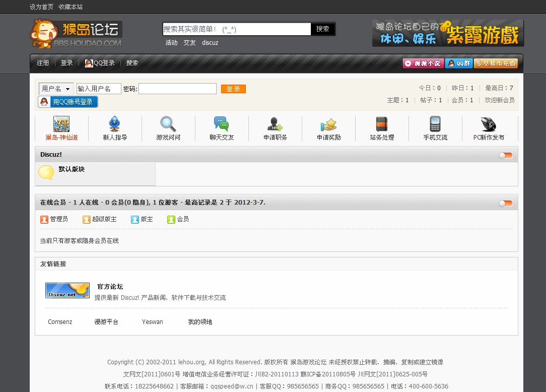Click the 用QQ账号登录 button
Screen dimensions: 546x392
[x=68, y=102]
